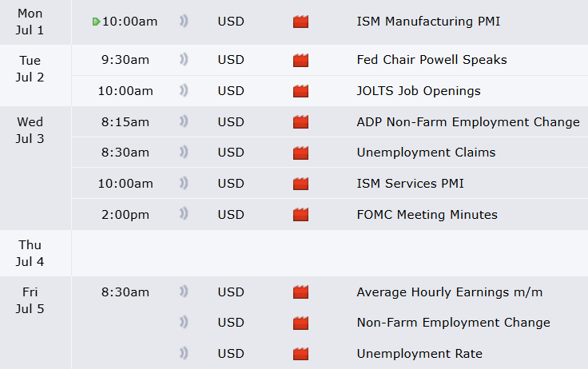Viewport: 588px width, 369px height.
Task: Click the red impact folder for JOLTS Job Openings
Action: coord(300,91)
